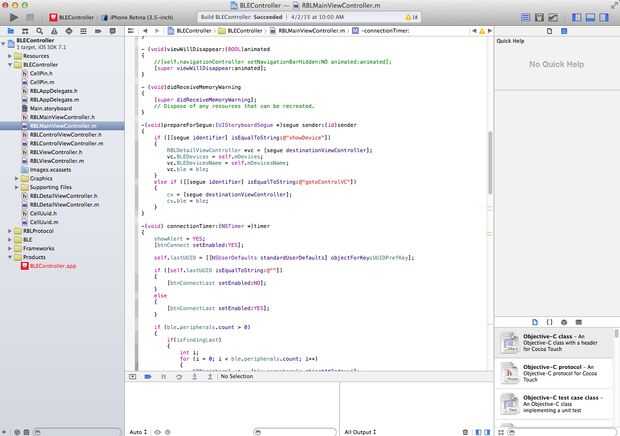Click the editor vertical scrollbar

490,163
